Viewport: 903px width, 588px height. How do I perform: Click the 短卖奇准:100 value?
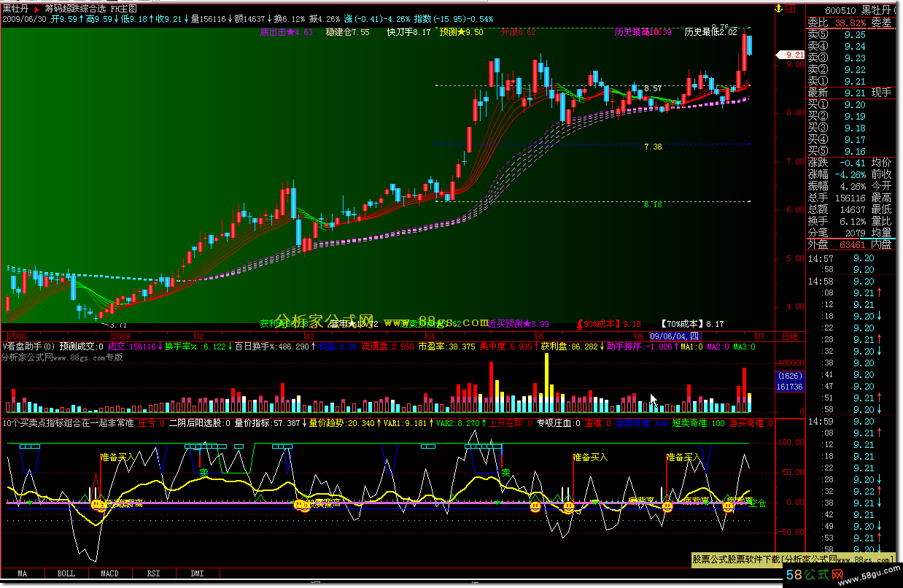(699, 422)
